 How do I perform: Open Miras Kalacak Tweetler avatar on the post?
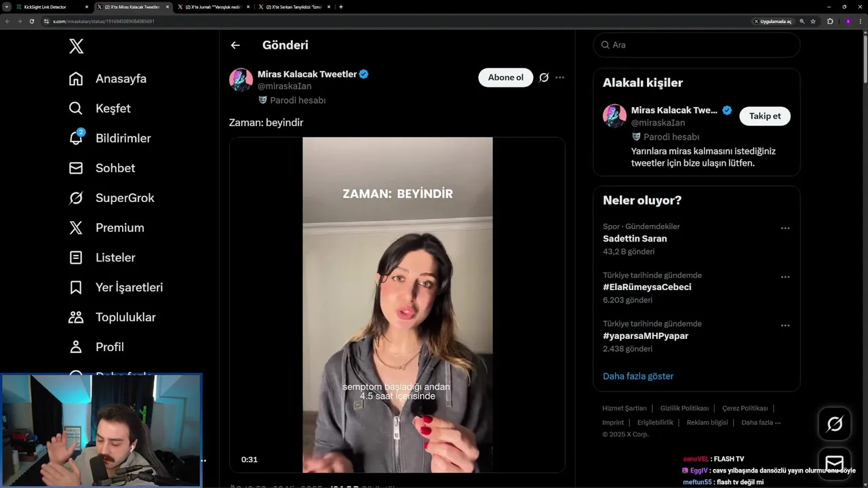(241, 80)
